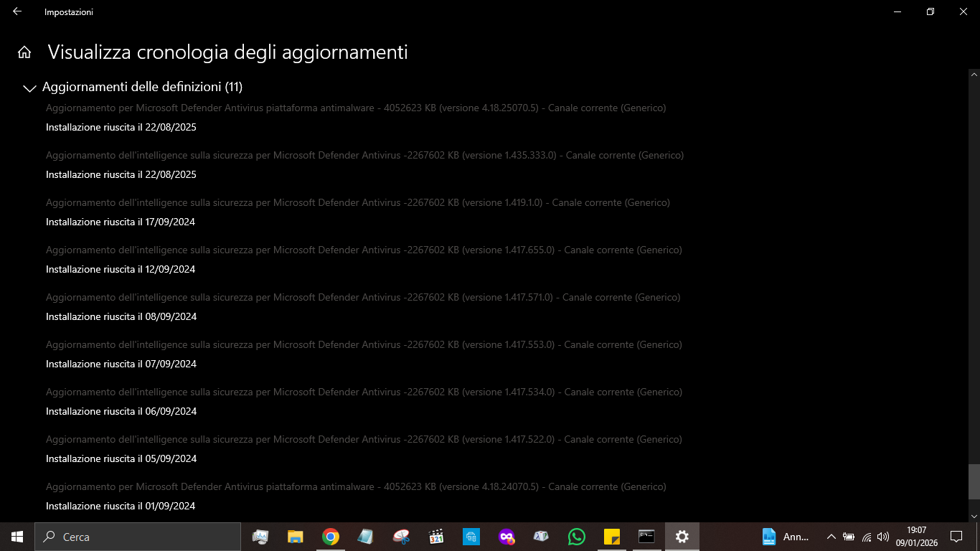This screenshot has width=980, height=551.
Task: Show hidden system tray icons
Action: coord(831,537)
